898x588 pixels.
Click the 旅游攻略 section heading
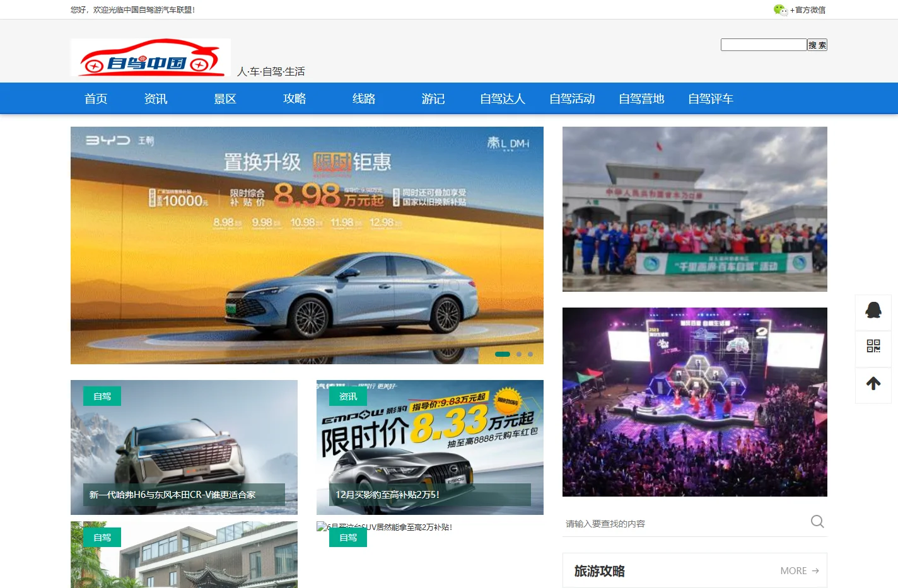pos(599,571)
